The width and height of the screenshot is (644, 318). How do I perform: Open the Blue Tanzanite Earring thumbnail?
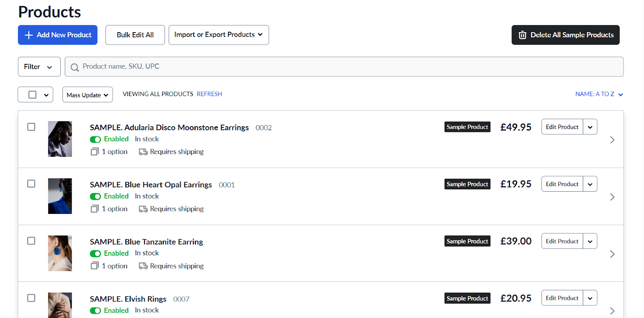tap(60, 253)
